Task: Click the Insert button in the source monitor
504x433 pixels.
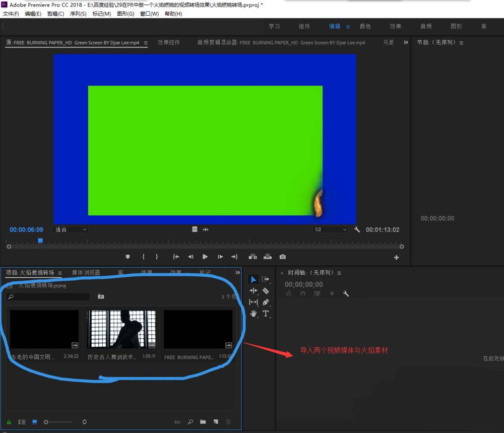Action: pos(253,257)
